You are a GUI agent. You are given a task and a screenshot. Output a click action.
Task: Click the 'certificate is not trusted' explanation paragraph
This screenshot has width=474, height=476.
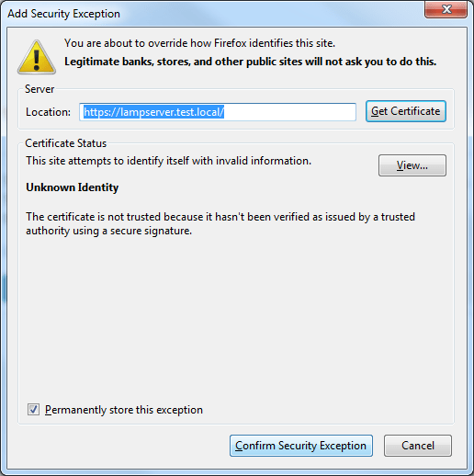220,223
